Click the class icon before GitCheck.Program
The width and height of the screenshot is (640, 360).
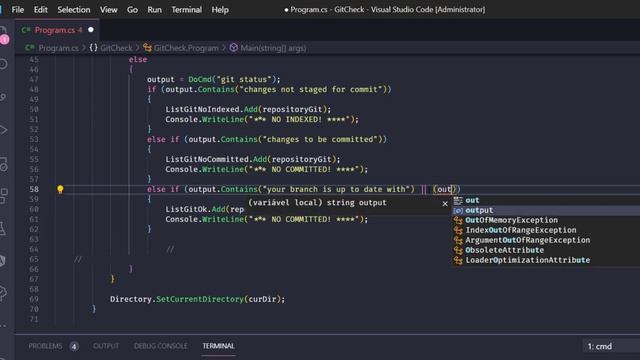click(147, 48)
